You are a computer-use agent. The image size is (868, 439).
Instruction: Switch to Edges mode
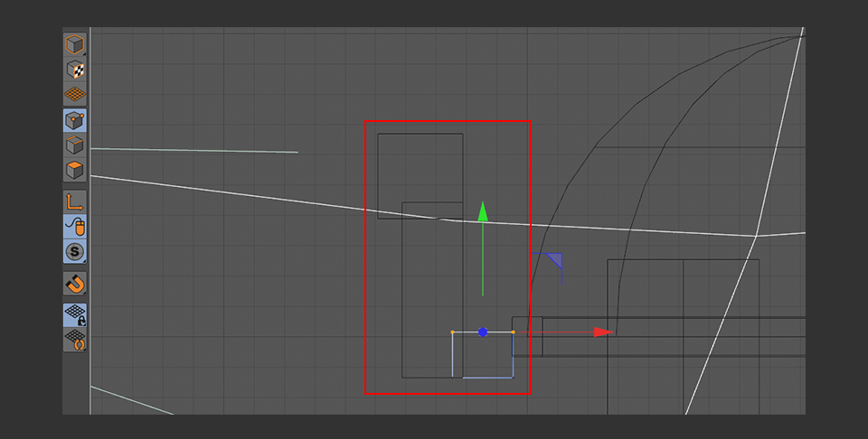click(x=75, y=145)
